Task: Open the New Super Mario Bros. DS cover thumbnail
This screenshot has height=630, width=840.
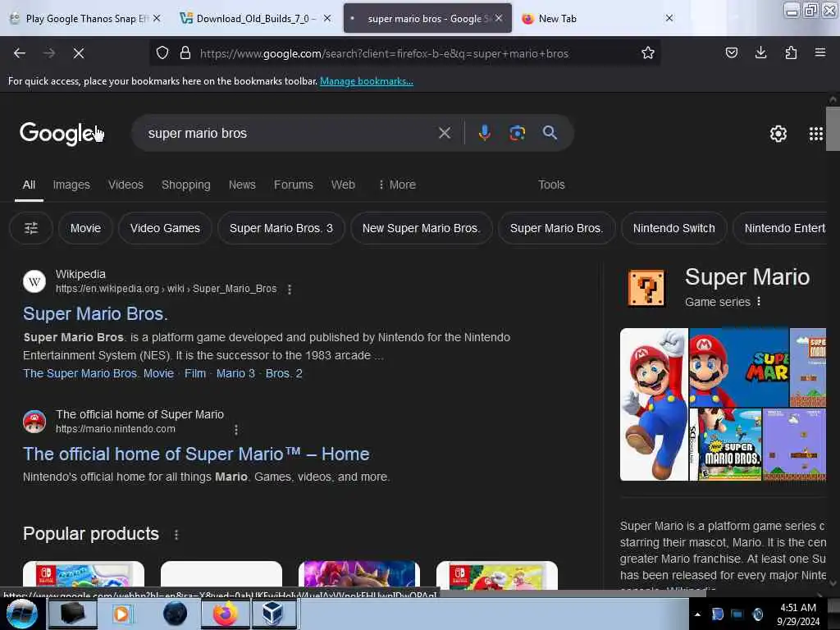Action: [x=725, y=445]
